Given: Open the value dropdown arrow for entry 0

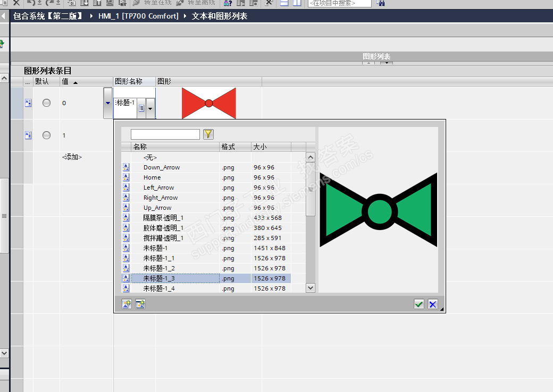Looking at the screenshot, I should pyautogui.click(x=108, y=103).
